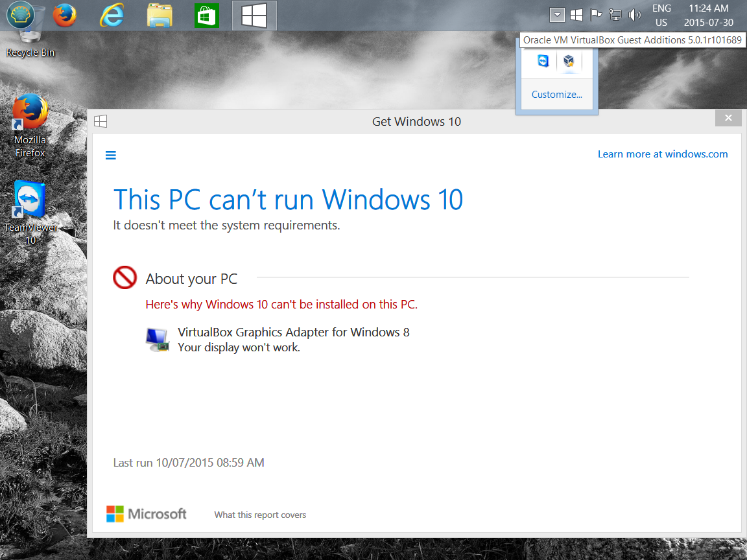
Task: Click the red prohibited About your PC icon
Action: 124,277
